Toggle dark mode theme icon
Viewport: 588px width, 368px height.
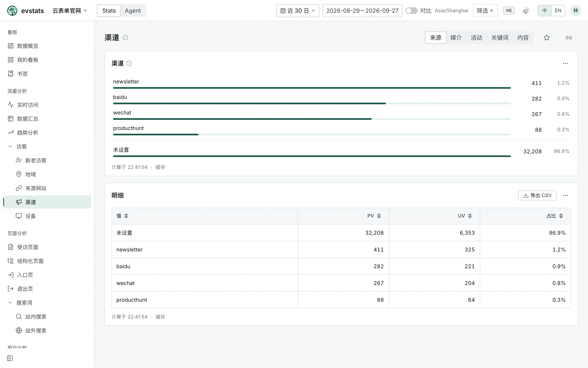point(526,11)
